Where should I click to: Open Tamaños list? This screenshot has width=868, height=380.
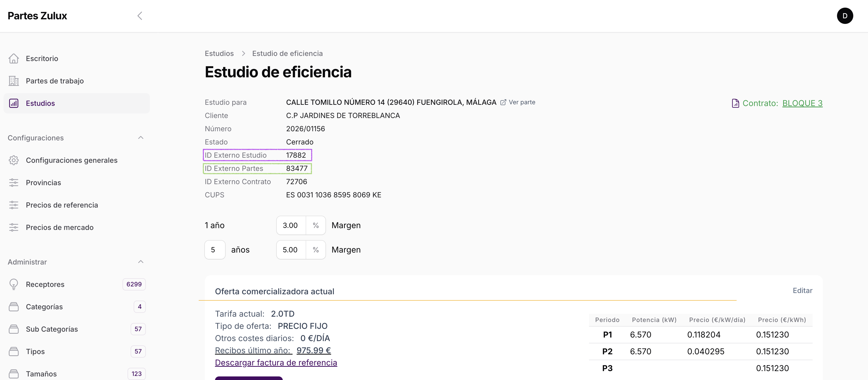pyautogui.click(x=76, y=374)
